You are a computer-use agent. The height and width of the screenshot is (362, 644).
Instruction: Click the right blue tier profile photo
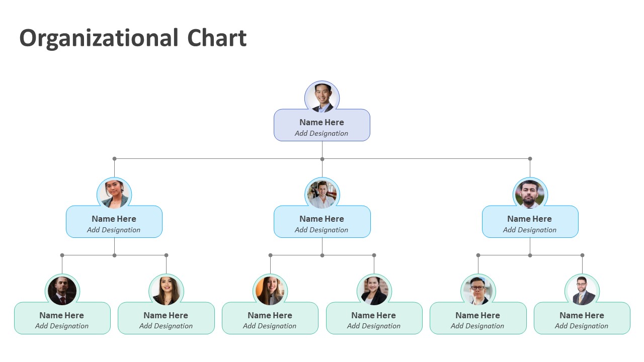point(530,194)
